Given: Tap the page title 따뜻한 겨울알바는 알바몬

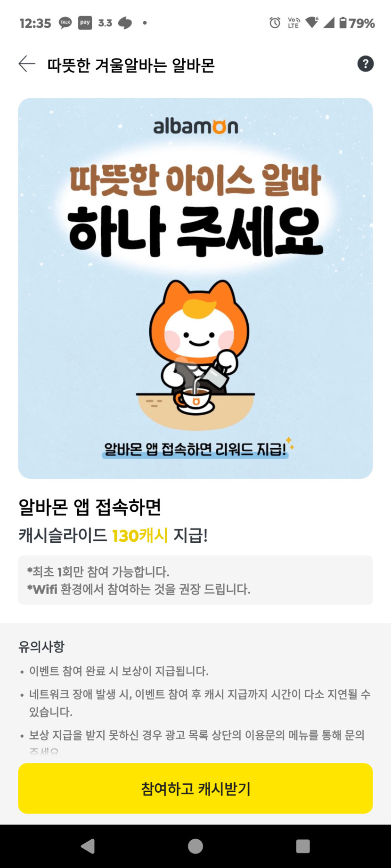Looking at the screenshot, I should point(131,65).
